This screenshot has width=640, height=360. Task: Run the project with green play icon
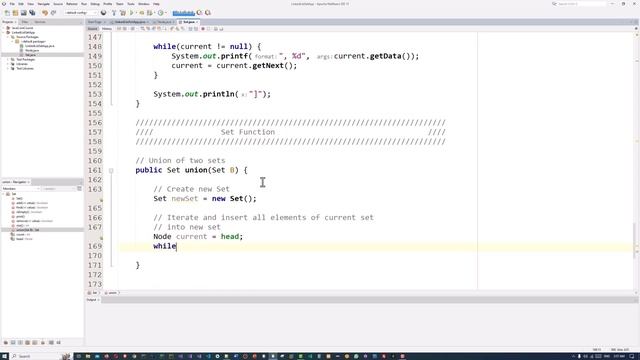pyautogui.click(x=131, y=13)
